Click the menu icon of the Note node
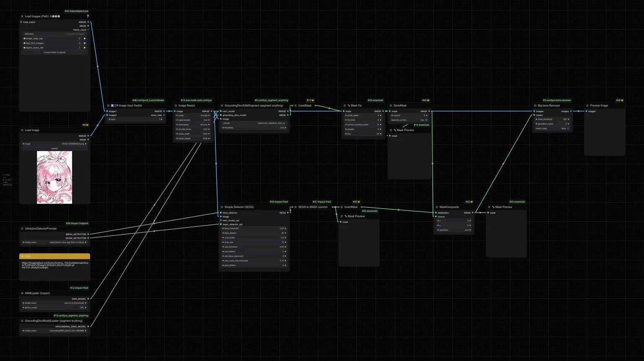The image size is (644, 361). pos(22,256)
